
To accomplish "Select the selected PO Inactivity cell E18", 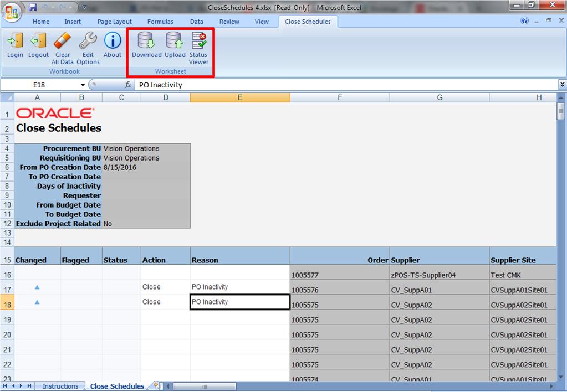I will tap(240, 302).
